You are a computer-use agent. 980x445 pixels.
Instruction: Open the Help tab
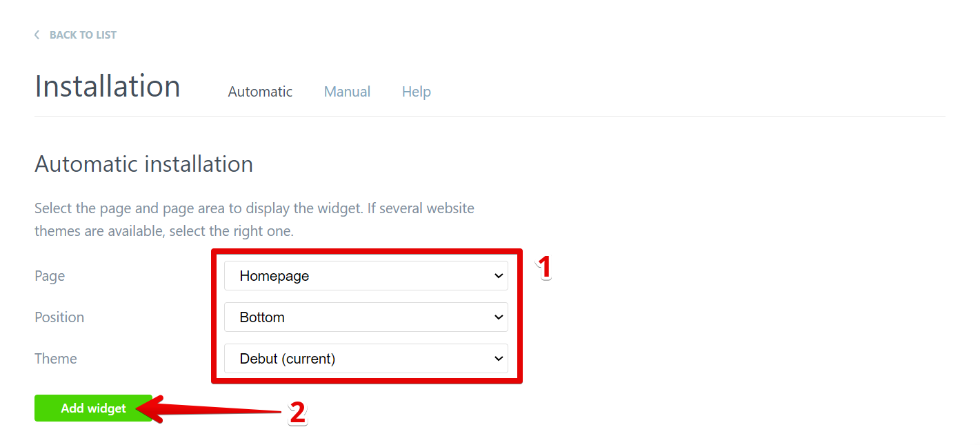click(416, 91)
